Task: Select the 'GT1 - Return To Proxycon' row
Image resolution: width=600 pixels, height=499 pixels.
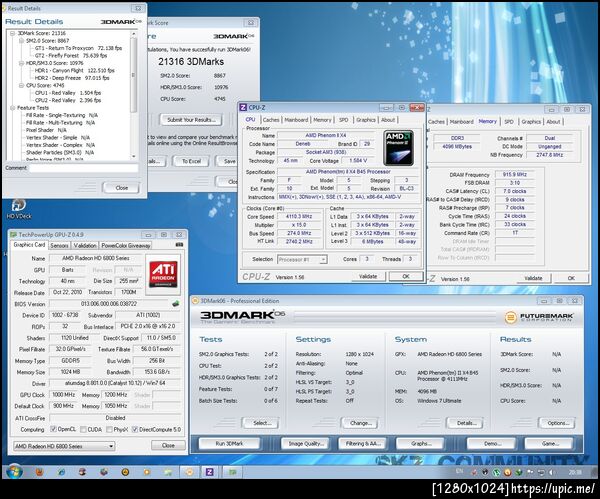Action: tap(78, 48)
